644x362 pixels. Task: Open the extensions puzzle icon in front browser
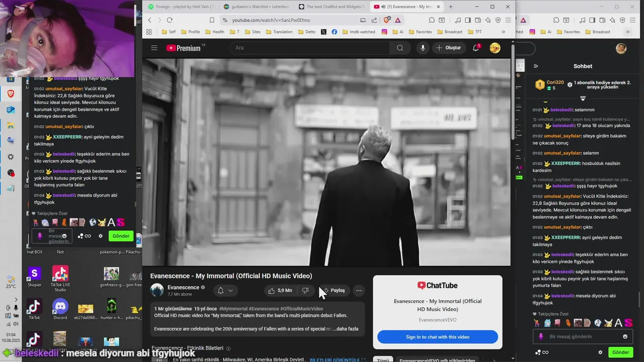pyautogui.click(x=432, y=20)
